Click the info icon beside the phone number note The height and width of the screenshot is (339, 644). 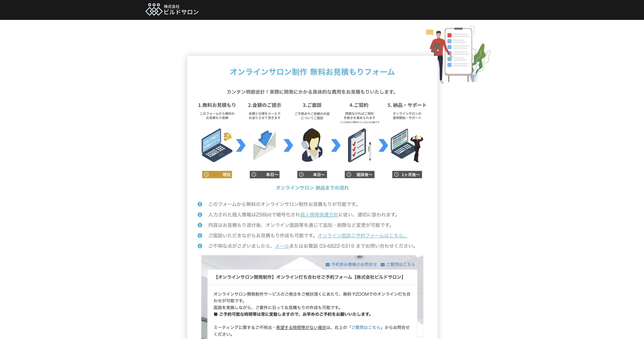200,246
